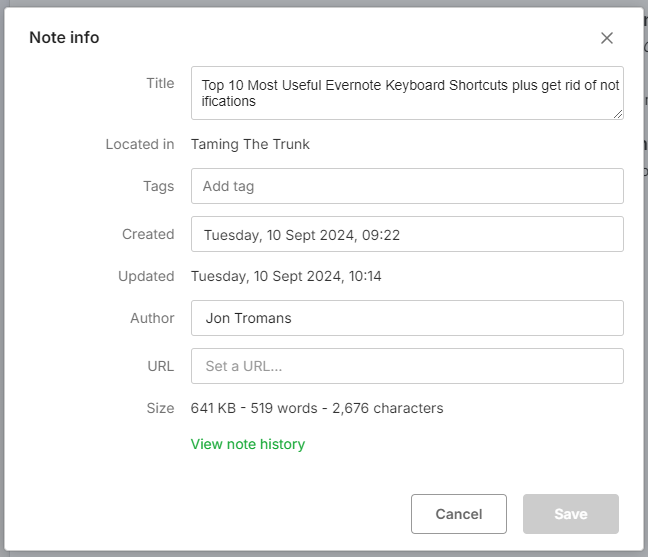Focus the Add tag field

tap(407, 186)
